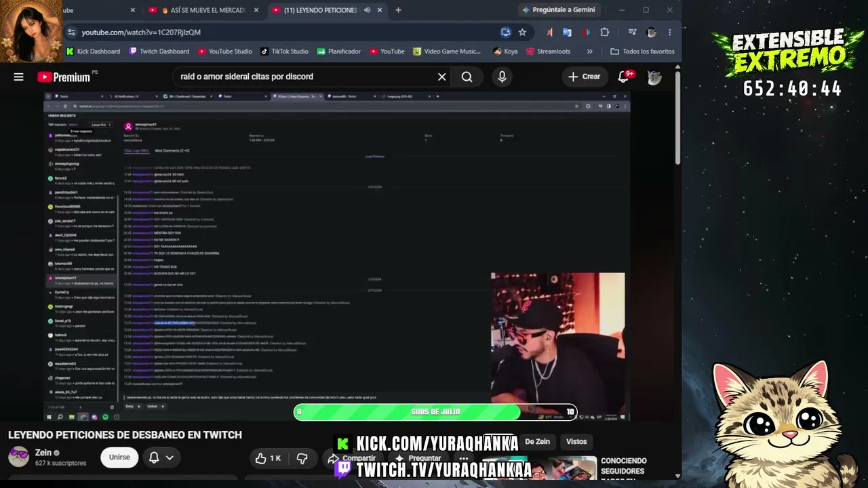868x488 pixels.
Task: Click the blue page action icon beside the bookmark star
Action: point(505,32)
